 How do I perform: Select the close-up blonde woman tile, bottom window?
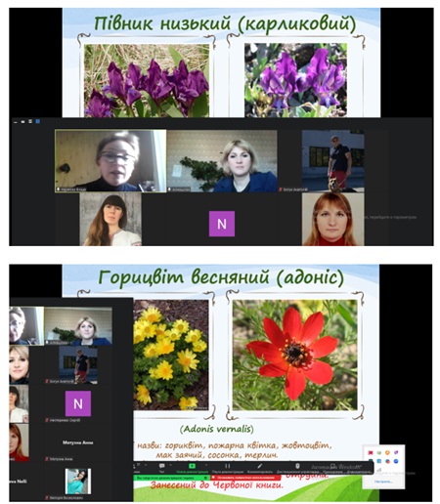(19, 364)
